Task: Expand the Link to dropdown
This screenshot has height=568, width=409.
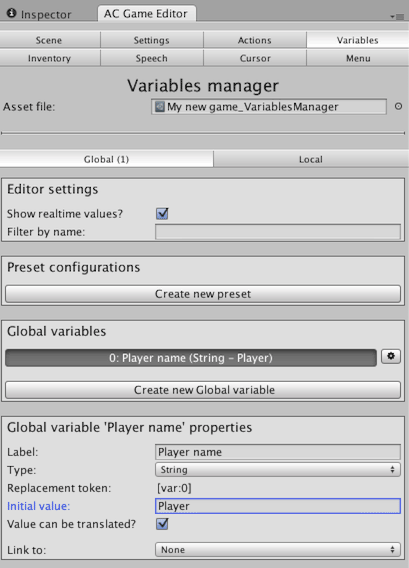Action: point(277,550)
